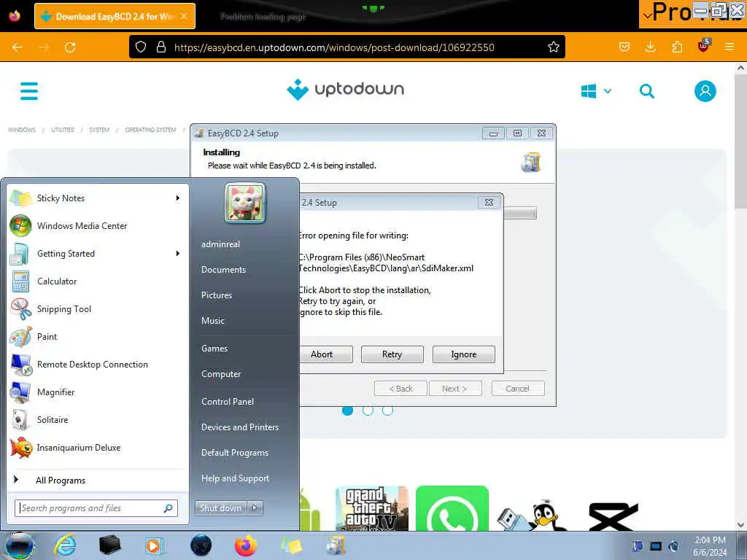Click the Firefox reload button
Viewport: 747px width, 560px height.
coord(70,47)
